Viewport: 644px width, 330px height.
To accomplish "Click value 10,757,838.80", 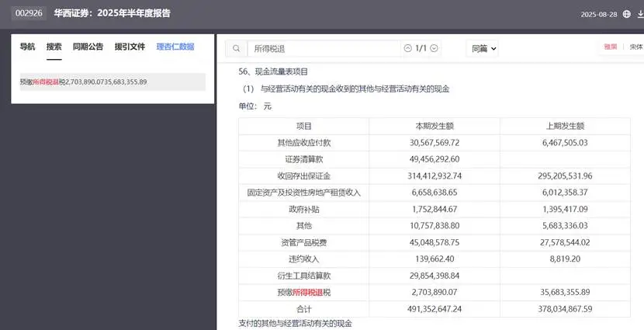I will (x=435, y=226).
